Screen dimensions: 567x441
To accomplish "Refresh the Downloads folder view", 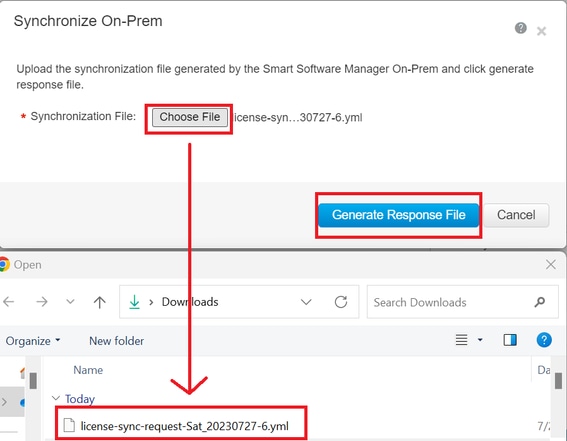I will point(341,302).
